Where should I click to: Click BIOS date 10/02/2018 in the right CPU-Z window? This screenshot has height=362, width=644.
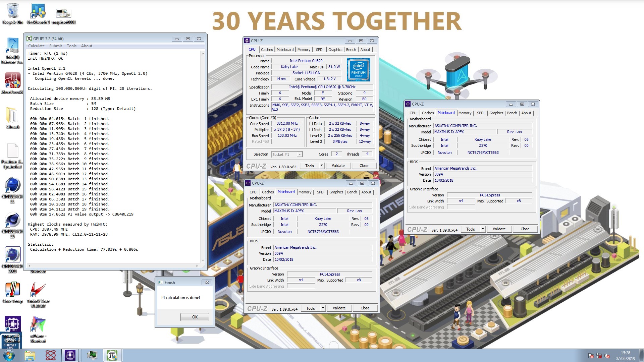click(x=483, y=180)
